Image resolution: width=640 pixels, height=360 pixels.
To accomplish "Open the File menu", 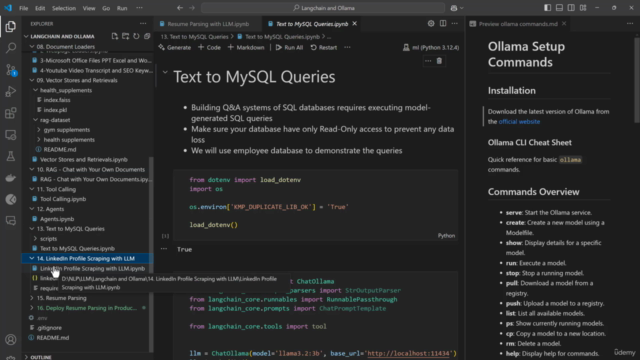I will tap(24, 8).
